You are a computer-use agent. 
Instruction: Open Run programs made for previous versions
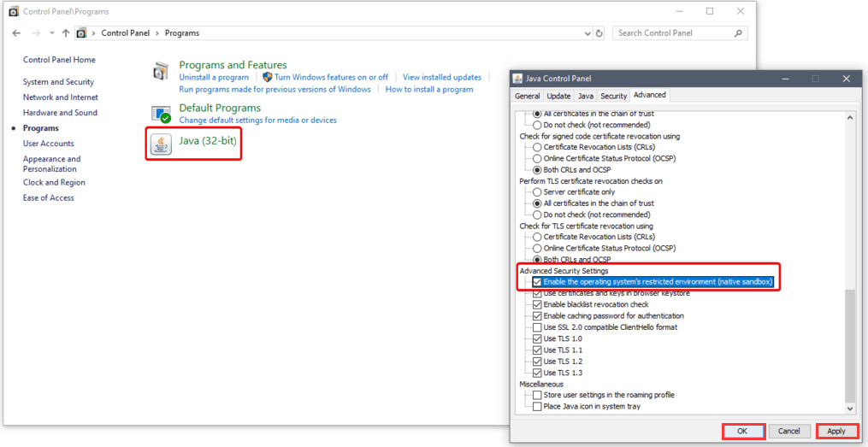(275, 89)
